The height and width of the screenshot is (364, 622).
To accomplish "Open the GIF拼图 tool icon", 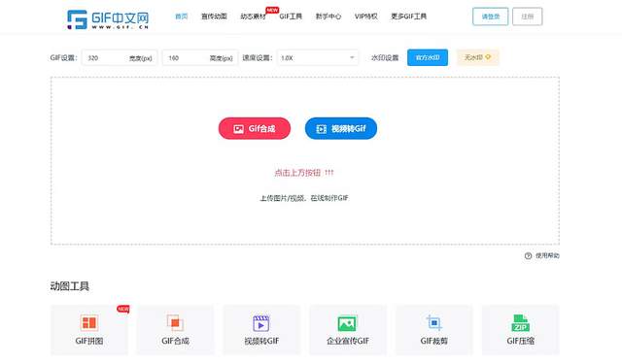I will click(x=88, y=323).
